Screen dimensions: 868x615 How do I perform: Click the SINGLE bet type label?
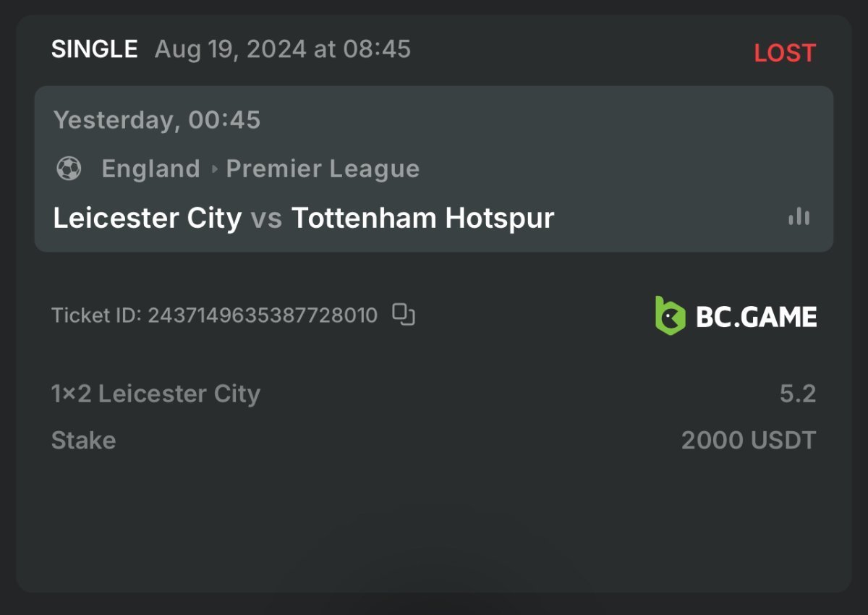click(x=94, y=49)
